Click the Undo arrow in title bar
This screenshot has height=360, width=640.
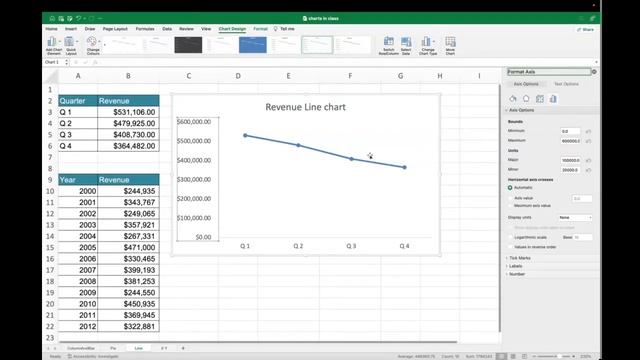78,18
